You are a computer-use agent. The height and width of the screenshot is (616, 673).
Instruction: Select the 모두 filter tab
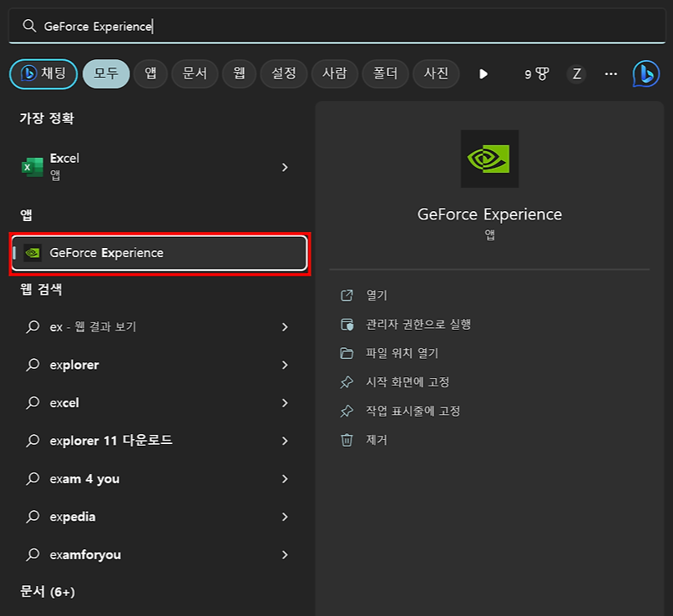click(106, 73)
